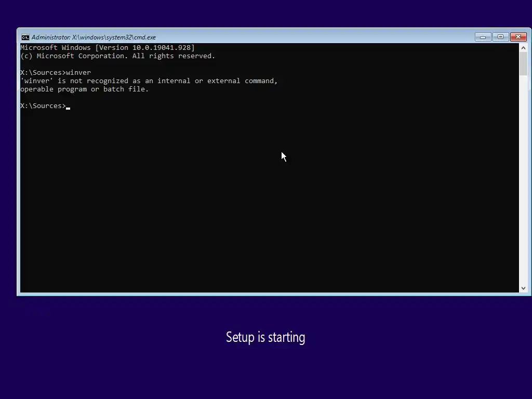The height and width of the screenshot is (399, 532).
Task: Click the title text 'Administrator: X:\windows\system32\cmd.exe'
Action: tap(94, 37)
